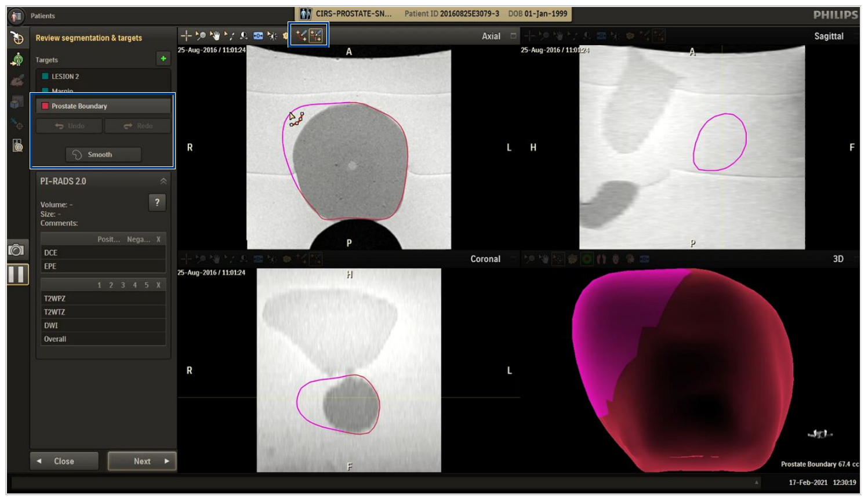The image size is (868, 501).
Task: Click the blue reset view icon in Axial toolbar
Action: click(x=258, y=36)
